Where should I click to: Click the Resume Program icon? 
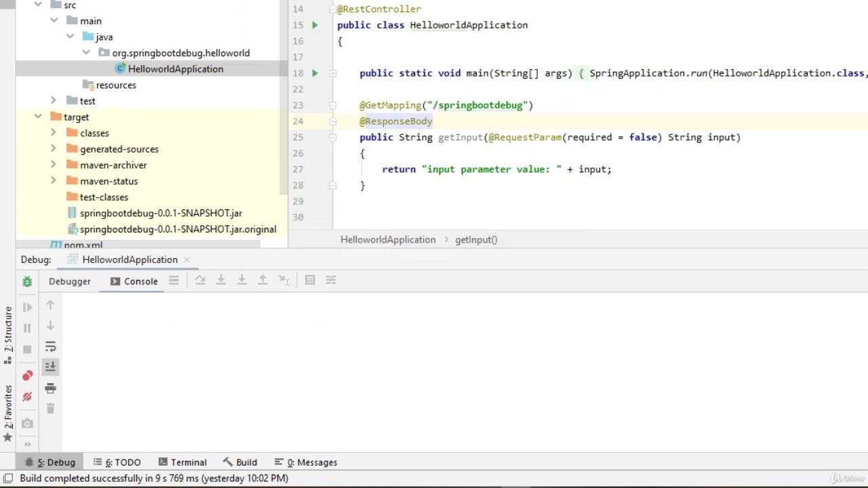(x=27, y=307)
